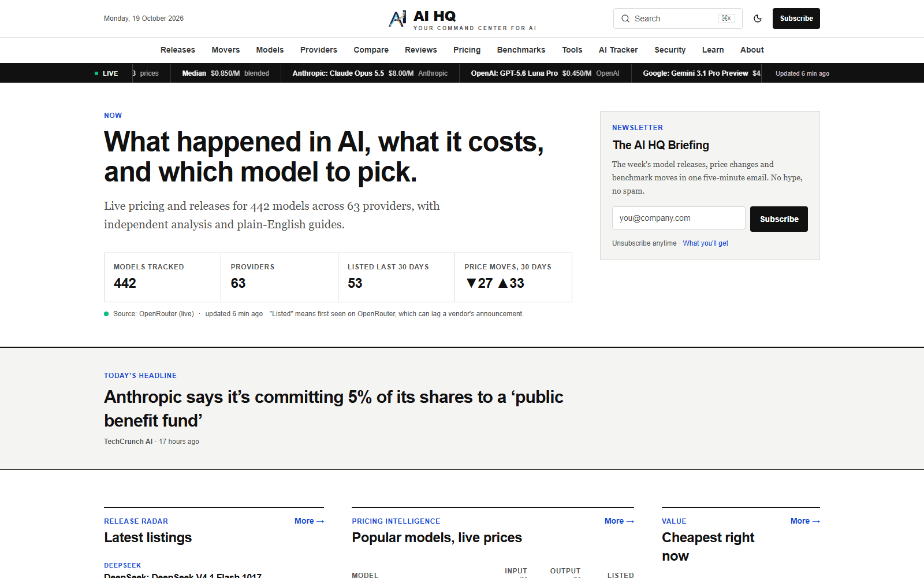
Task: Open the About page
Action: coord(752,50)
